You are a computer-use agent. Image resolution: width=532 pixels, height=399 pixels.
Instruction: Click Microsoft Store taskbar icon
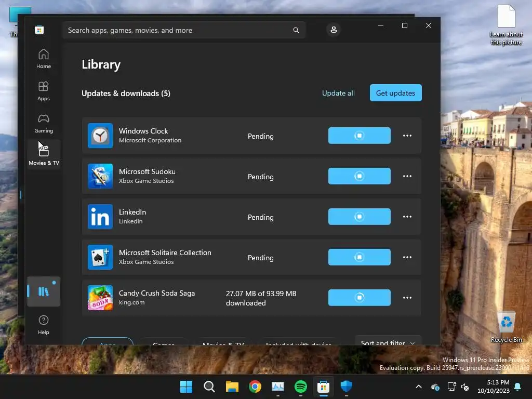pyautogui.click(x=323, y=387)
